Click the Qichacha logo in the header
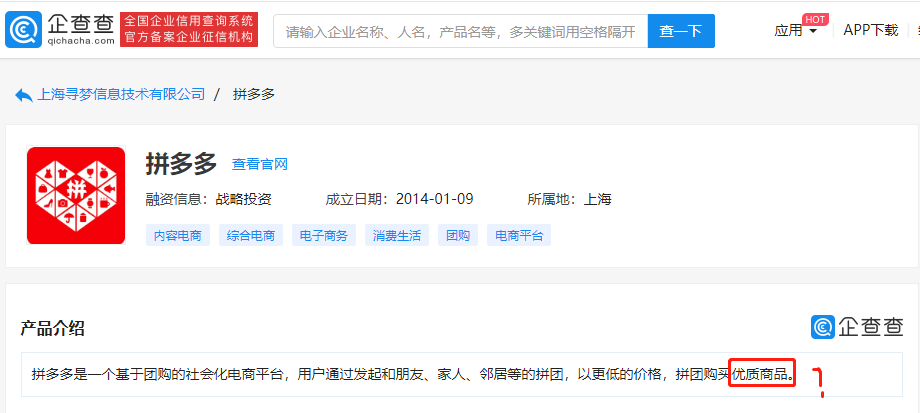920x413 pixels. (60, 29)
